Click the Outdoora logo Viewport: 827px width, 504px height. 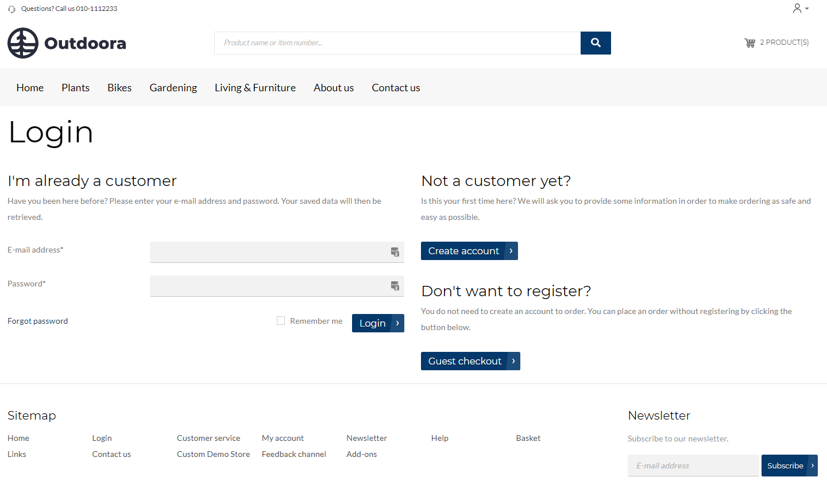click(67, 43)
